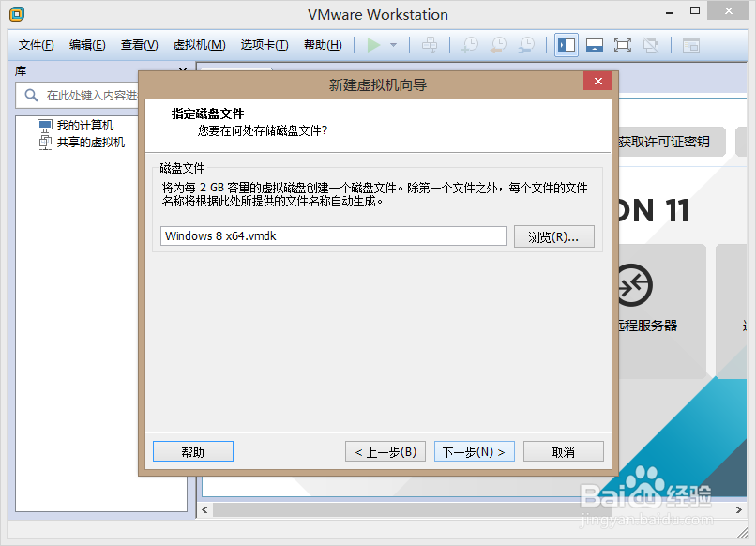Open the 帮助(H) menu
Image resolution: width=756 pixels, height=546 pixels.
[323, 45]
